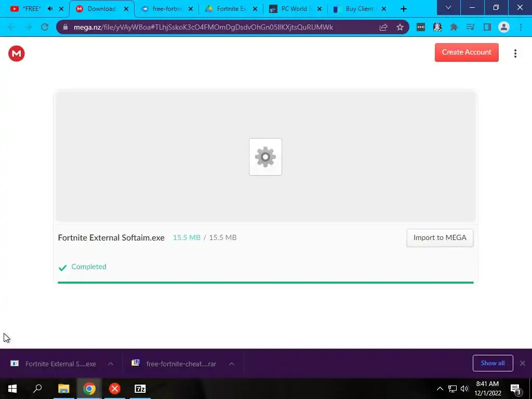
Task: Close the free-fortnit tab
Action: tap(191, 9)
